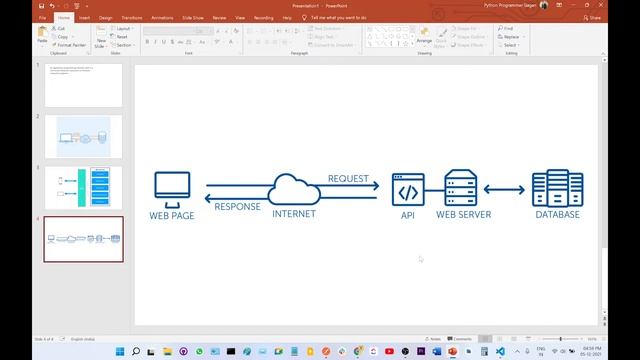Viewport: 640px width, 360px height.
Task: Open the Replace dropdown arrow
Action: 524,37
